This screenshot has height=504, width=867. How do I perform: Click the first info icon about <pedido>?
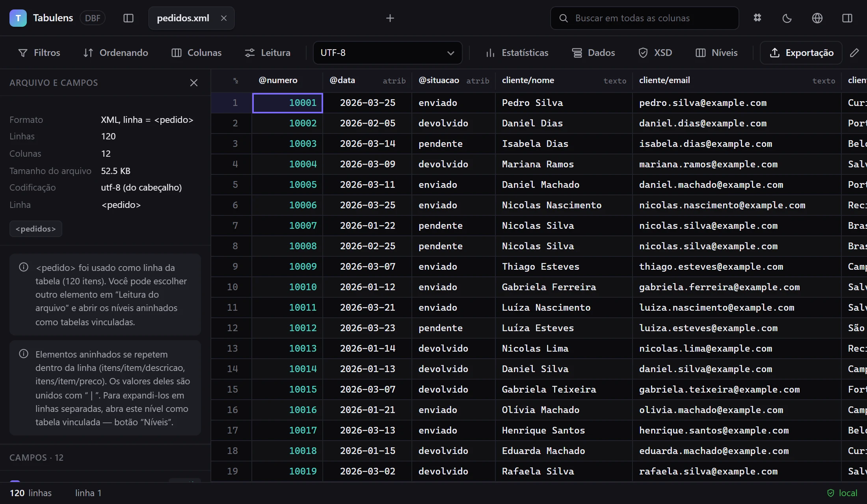tap(24, 267)
